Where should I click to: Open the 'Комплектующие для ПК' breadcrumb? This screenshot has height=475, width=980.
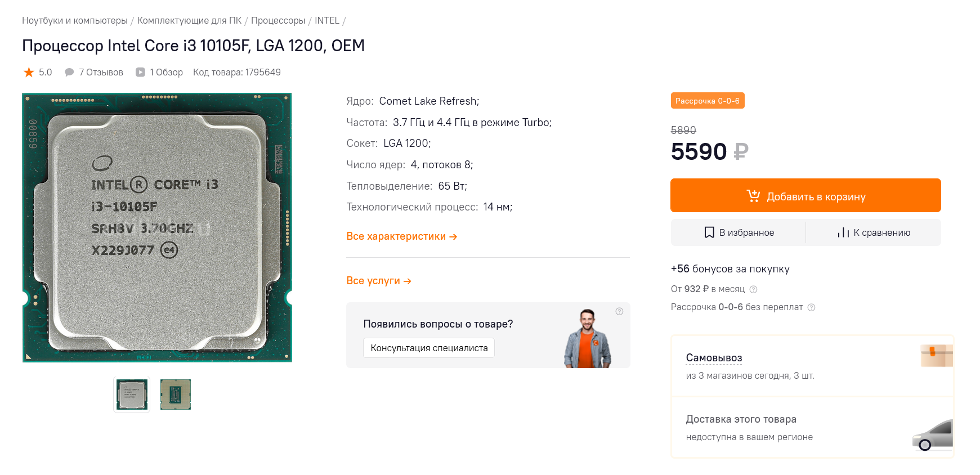189,21
